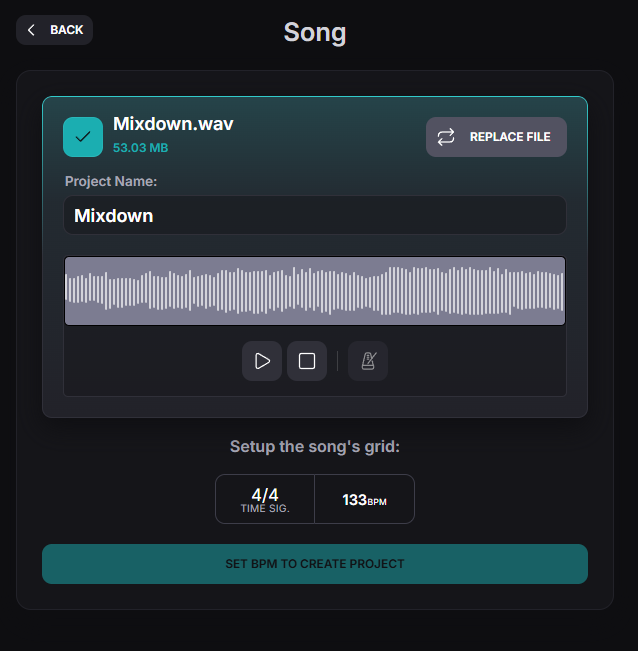Click the Back chevron arrow icon

(x=31, y=30)
